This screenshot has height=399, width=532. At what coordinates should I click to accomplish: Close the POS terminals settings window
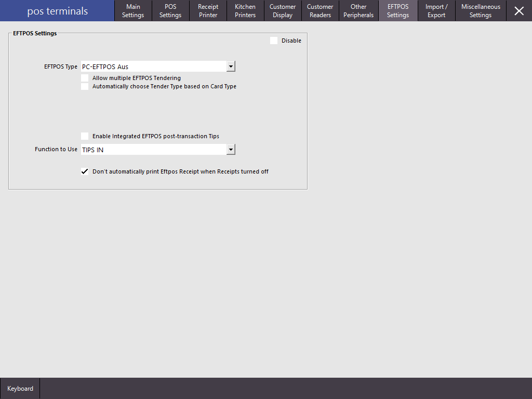click(x=518, y=11)
